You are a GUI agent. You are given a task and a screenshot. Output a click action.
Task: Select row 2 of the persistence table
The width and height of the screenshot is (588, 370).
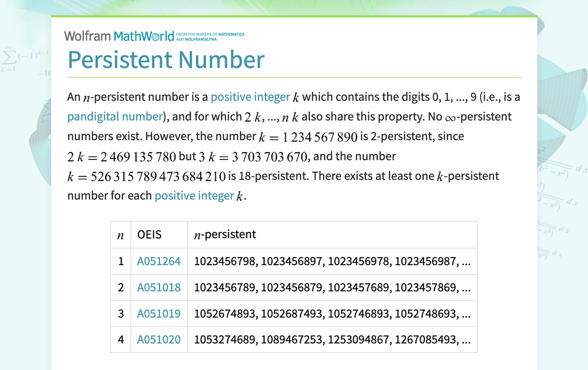point(332,287)
